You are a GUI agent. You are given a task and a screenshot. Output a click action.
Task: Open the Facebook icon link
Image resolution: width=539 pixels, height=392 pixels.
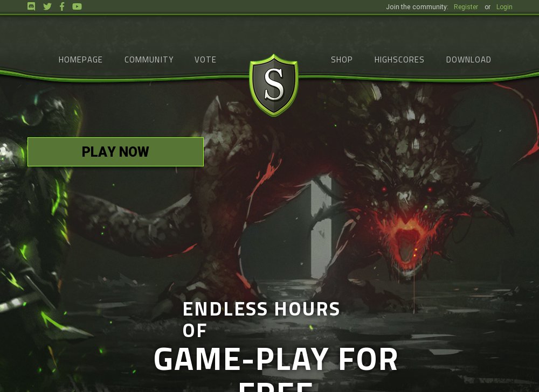[62, 6]
